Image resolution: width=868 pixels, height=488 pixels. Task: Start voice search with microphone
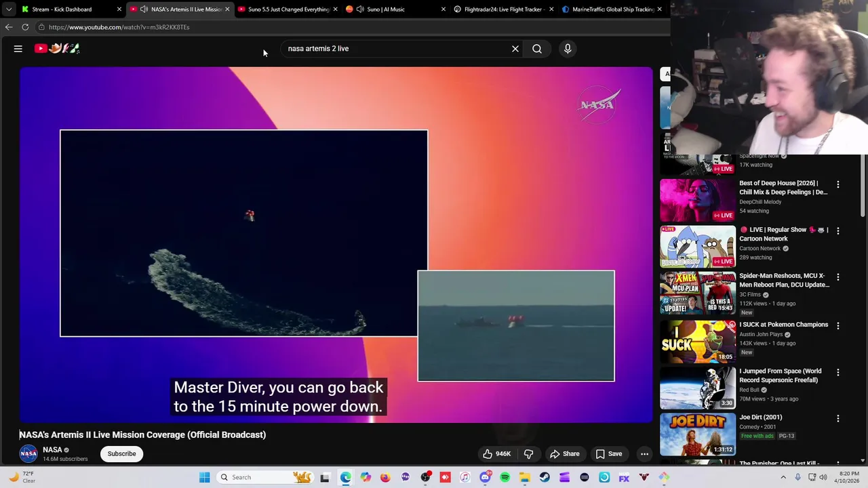coord(568,49)
